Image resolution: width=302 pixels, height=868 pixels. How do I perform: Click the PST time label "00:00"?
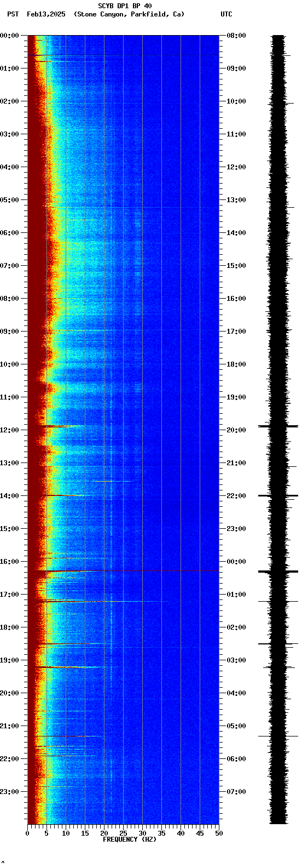(x=9, y=36)
